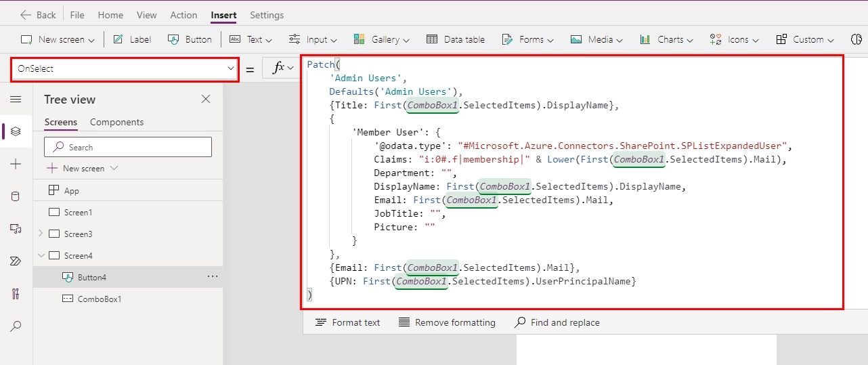
Task: Expand the Input controls dropdown
Action: click(x=313, y=39)
